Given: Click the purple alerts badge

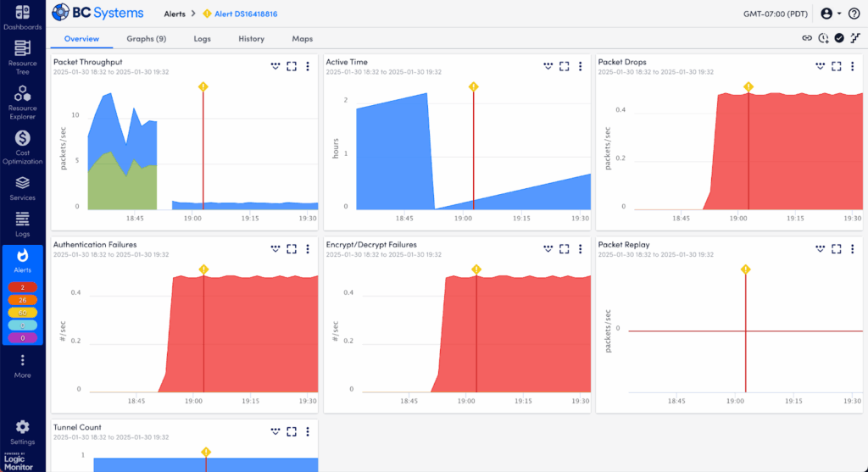Looking at the screenshot, I should coord(22,338).
